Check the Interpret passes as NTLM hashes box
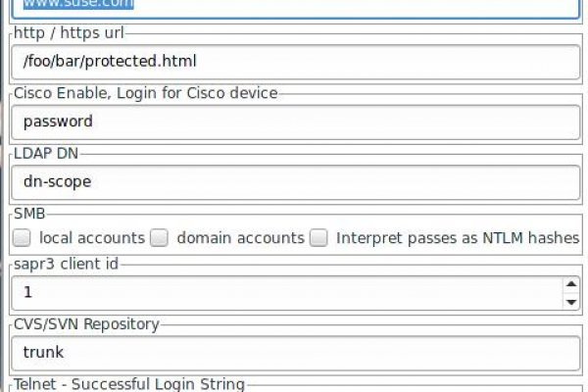 pos(318,237)
